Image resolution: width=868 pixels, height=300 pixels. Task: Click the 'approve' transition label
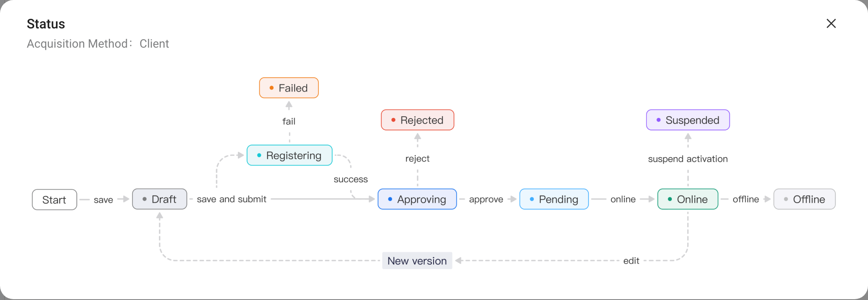(486, 199)
